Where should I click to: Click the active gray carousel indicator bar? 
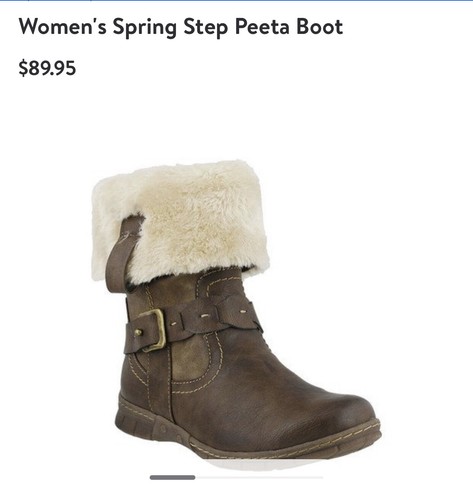[x=172, y=477]
